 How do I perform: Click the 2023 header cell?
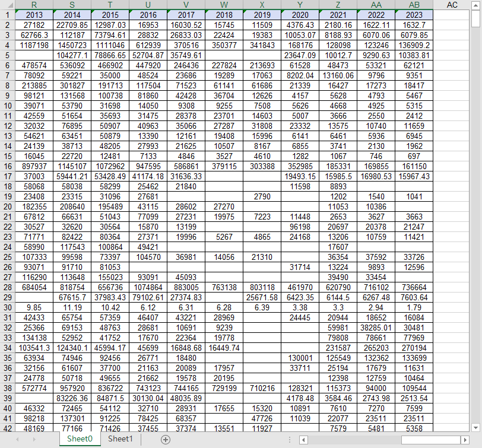[x=414, y=15]
